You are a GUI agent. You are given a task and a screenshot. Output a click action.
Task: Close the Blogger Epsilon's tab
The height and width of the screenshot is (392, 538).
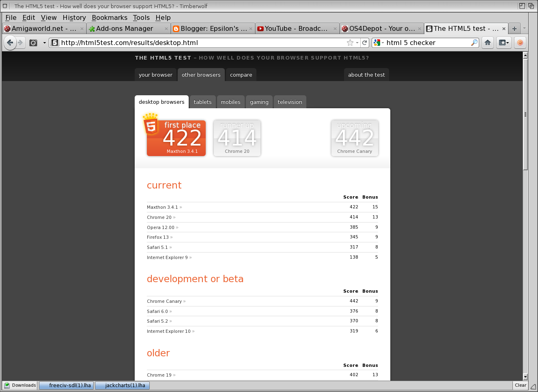coord(251,28)
